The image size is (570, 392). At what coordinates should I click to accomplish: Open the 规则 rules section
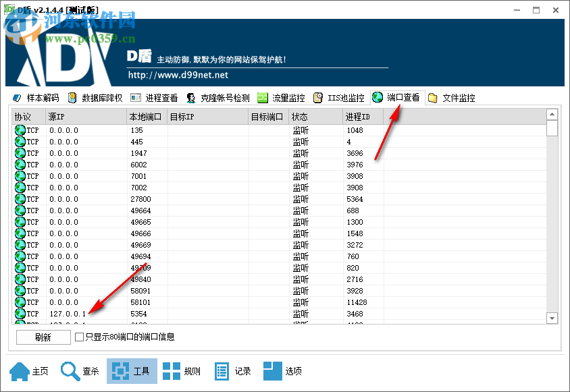pos(182,371)
